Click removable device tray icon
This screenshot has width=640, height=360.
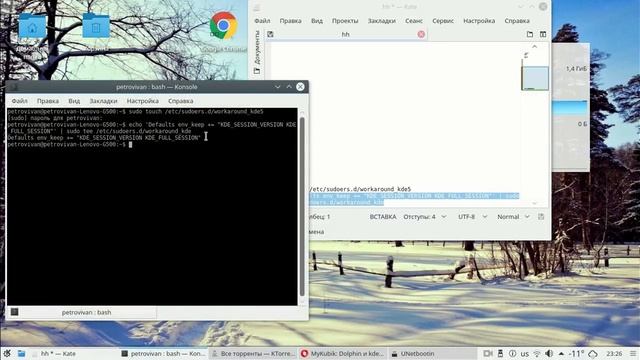pos(500,353)
